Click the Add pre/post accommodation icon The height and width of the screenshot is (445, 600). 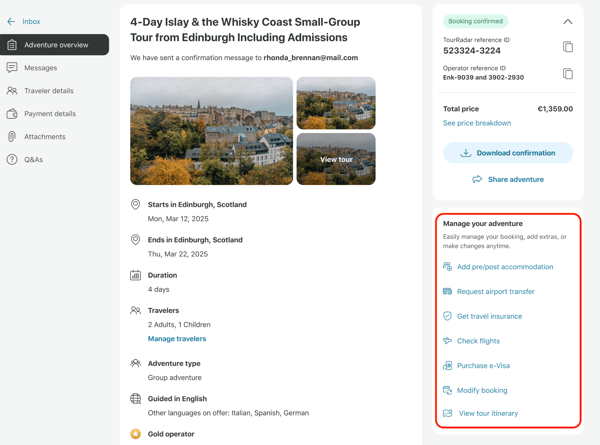click(x=447, y=267)
